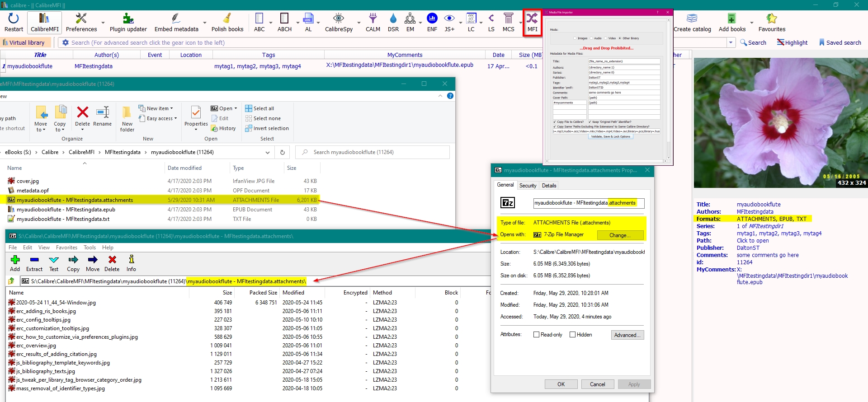Click the Advanced... attributes button
868x402 pixels.
pyautogui.click(x=627, y=335)
